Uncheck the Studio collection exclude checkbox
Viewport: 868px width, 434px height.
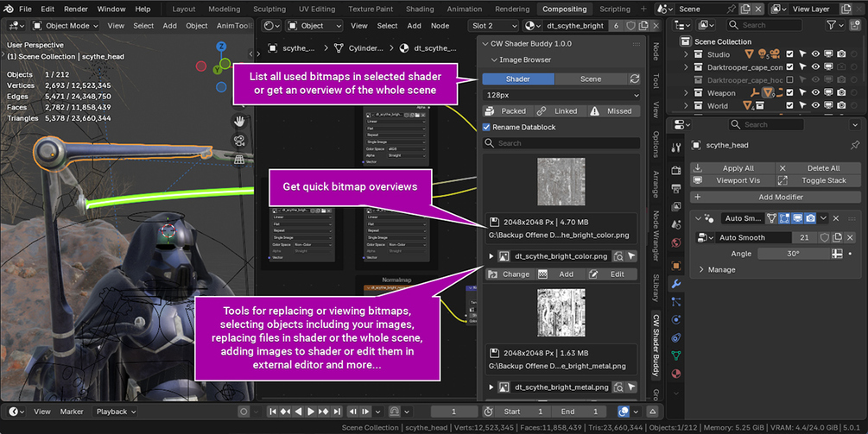[x=790, y=54]
